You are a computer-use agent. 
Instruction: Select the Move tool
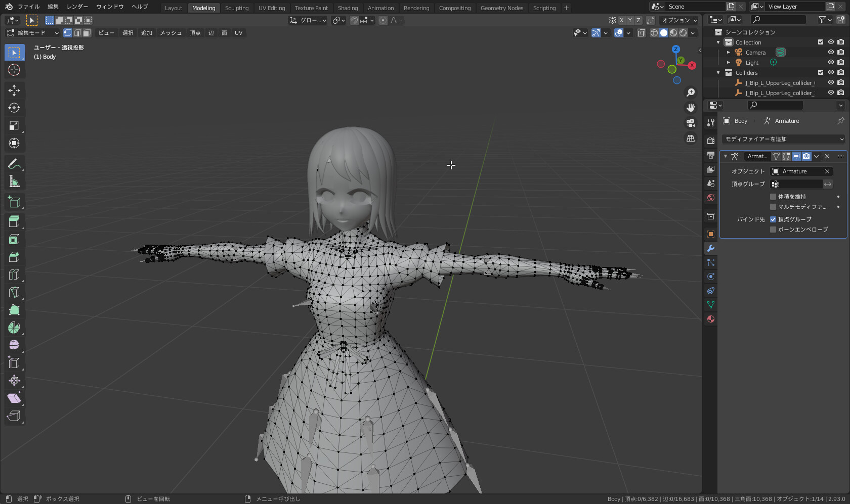pyautogui.click(x=14, y=90)
